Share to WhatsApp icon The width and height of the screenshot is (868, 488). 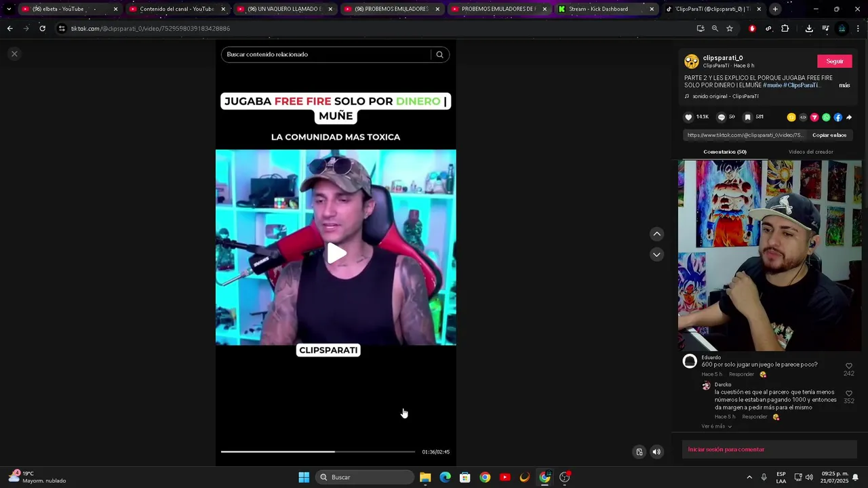(x=826, y=117)
